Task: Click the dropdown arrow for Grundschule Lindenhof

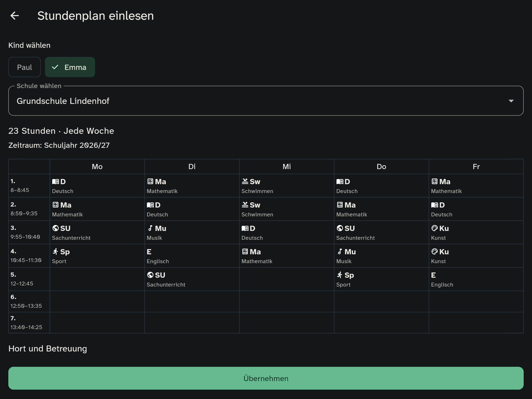Action: point(511,101)
